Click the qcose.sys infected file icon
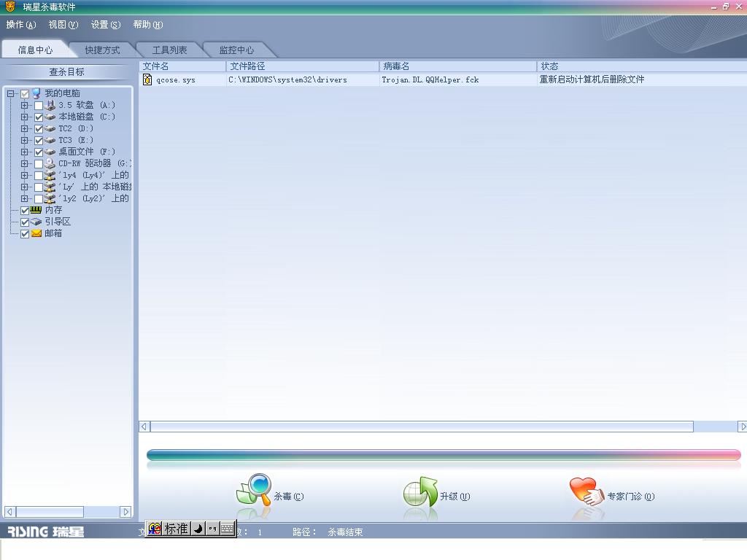 (x=147, y=79)
